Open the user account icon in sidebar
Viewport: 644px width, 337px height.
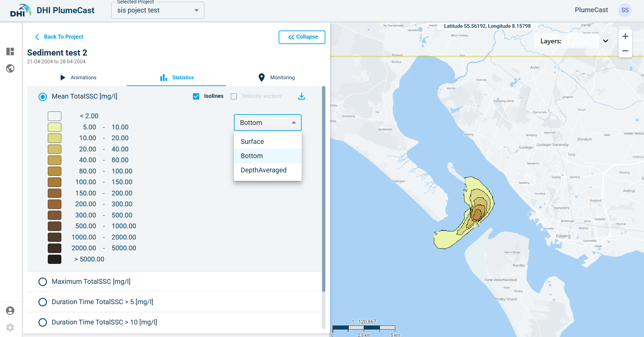pos(10,311)
